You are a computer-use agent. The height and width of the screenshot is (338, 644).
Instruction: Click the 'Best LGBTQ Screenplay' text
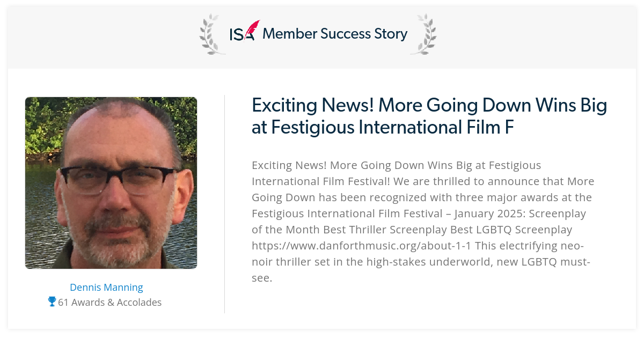tap(516, 230)
